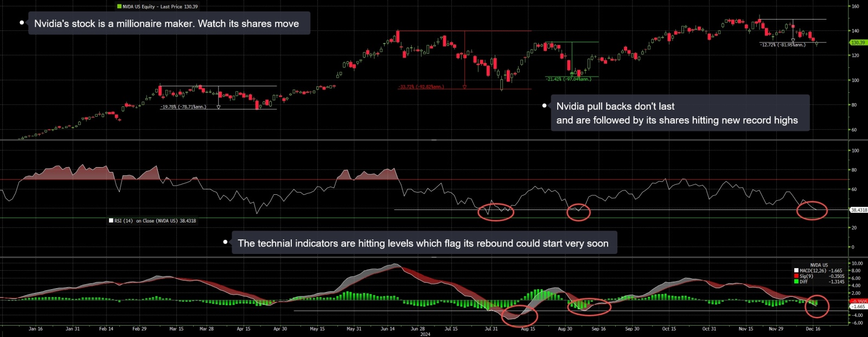Click the green "-21.42% (-97.04%ann.)" change label
The width and height of the screenshot is (868, 337).
click(569, 79)
